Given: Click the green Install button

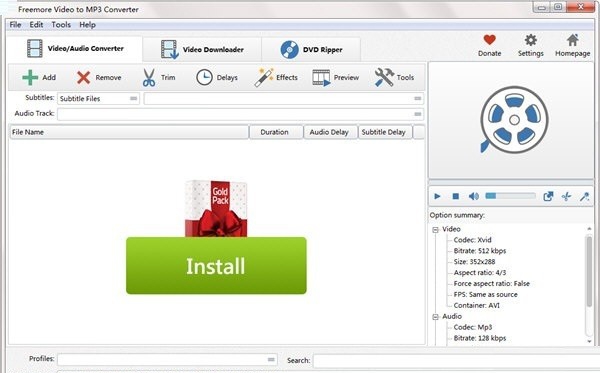Looking at the screenshot, I should click(x=216, y=265).
